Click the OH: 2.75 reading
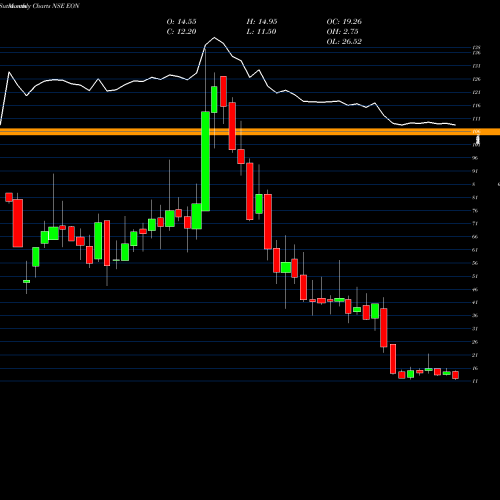 tap(342, 32)
